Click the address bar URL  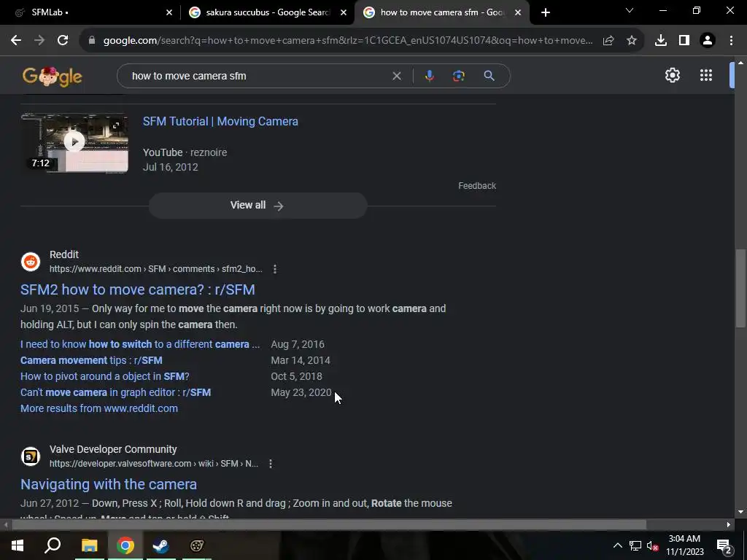(x=348, y=41)
